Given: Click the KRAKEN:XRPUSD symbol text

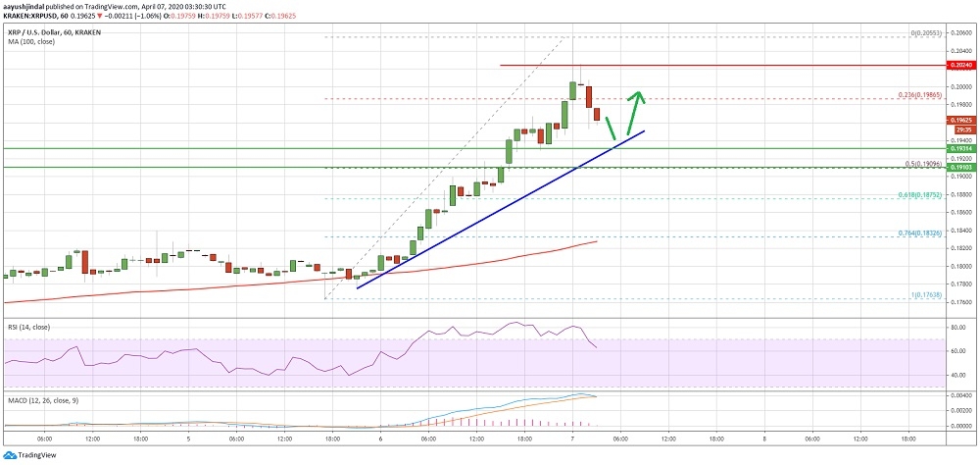Looking at the screenshot, I should point(29,14).
